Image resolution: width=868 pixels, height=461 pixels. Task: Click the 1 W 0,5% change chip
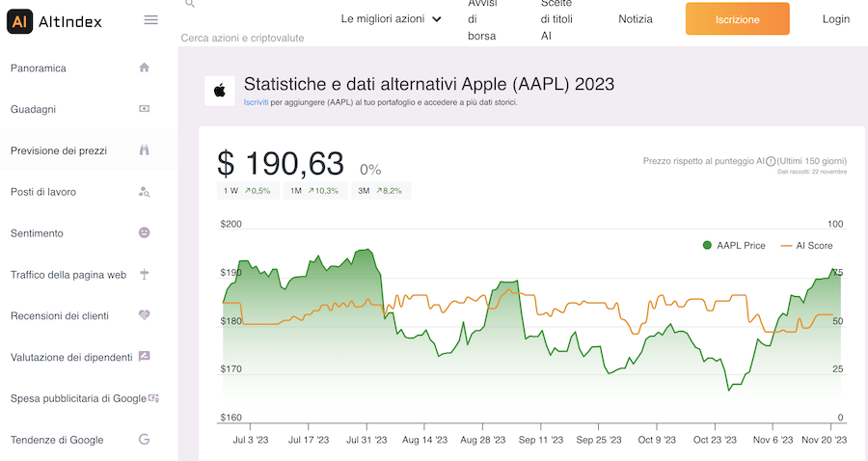pyautogui.click(x=248, y=190)
